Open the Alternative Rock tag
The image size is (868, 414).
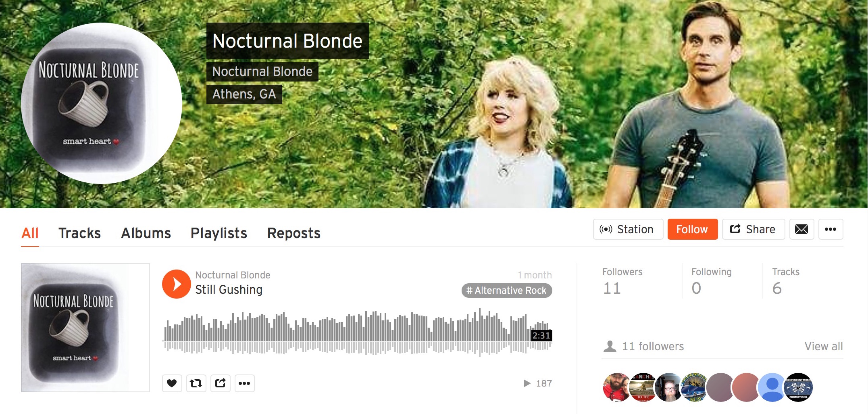point(506,291)
